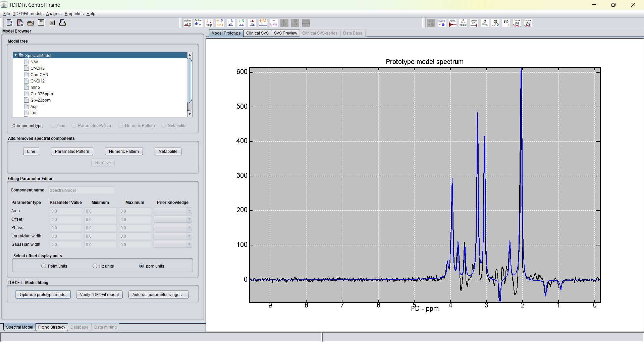Open the TDFDFit-models menu
Screen dimensions: 644x342
[x=28, y=14]
